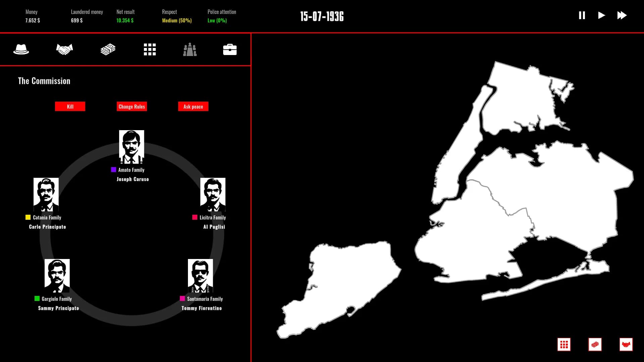Open the briefcase business icon

[230, 49]
